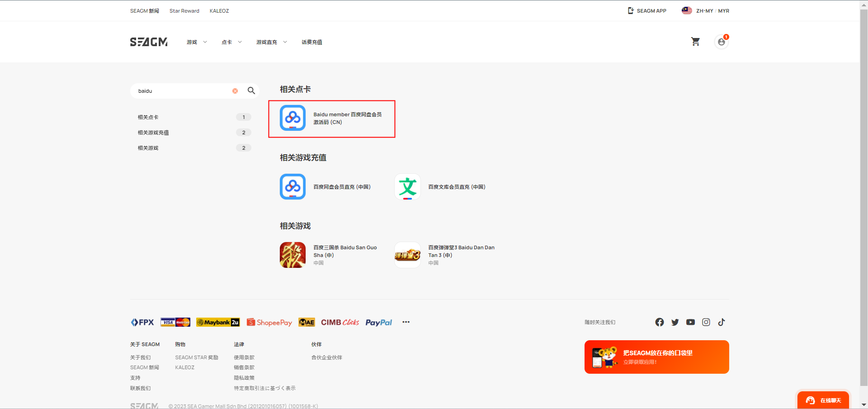Click the search magnifier icon
Image resolution: width=868 pixels, height=409 pixels.
click(x=251, y=90)
